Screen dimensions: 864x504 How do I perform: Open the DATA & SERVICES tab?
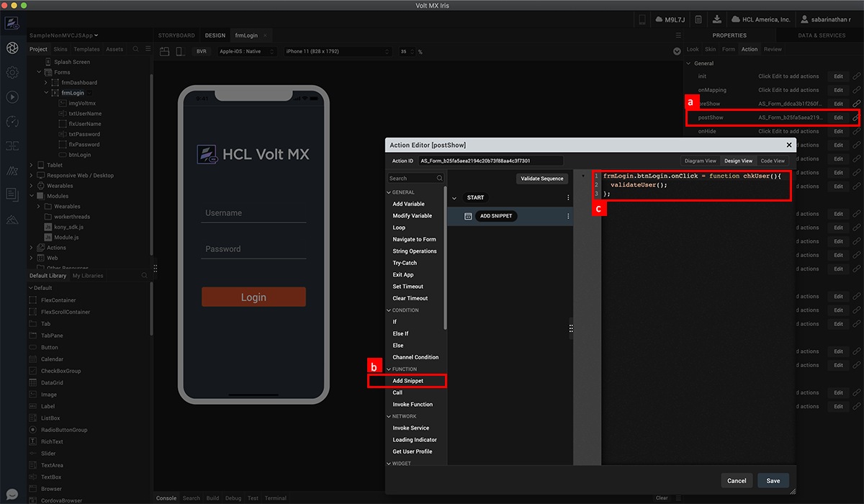(x=822, y=35)
